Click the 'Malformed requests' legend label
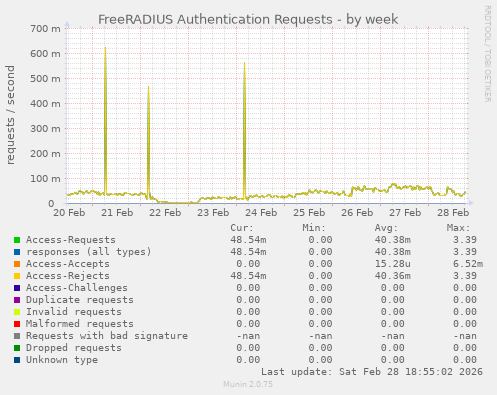The width and height of the screenshot is (497, 395). [x=80, y=324]
